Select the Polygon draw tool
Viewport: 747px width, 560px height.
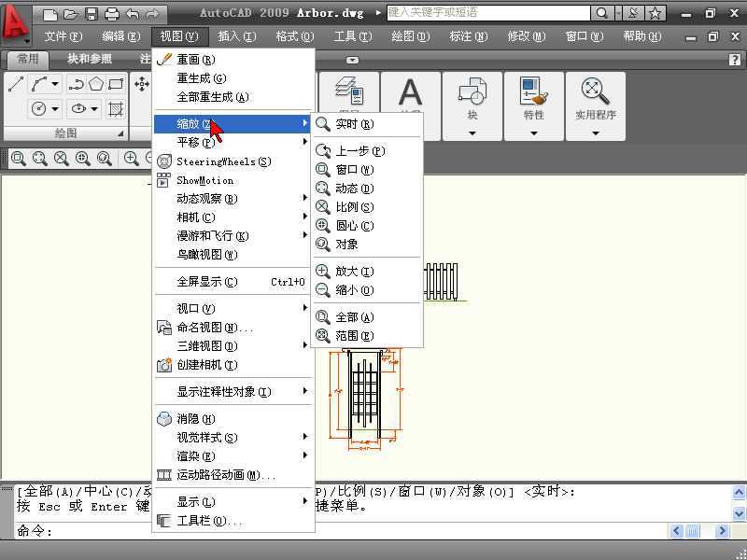(x=96, y=84)
